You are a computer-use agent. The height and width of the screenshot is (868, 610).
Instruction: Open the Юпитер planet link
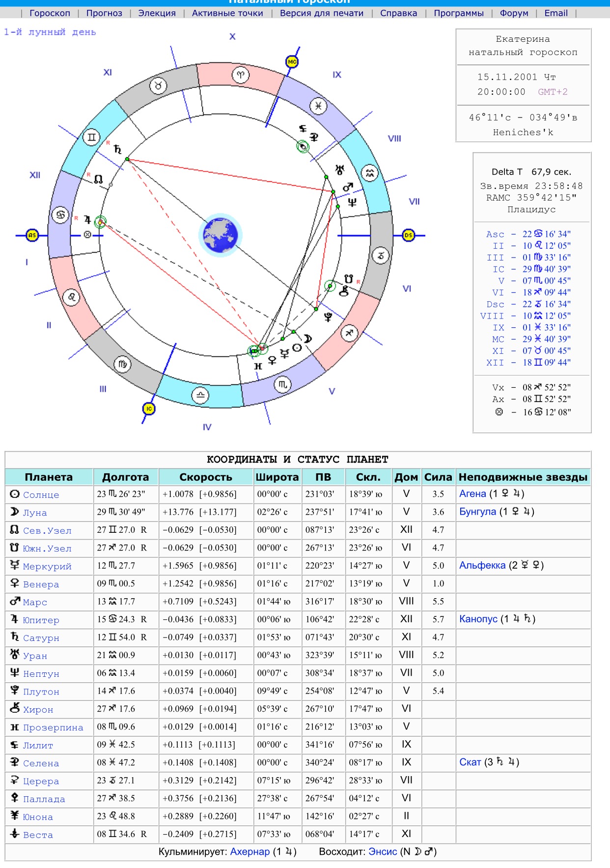point(41,620)
